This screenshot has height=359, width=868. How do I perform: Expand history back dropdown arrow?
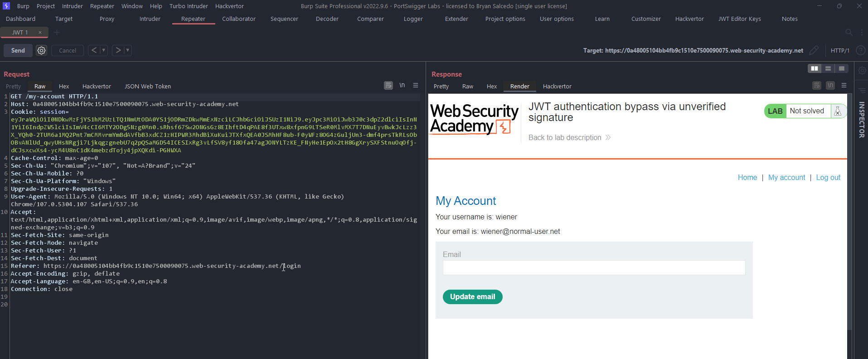click(x=104, y=50)
